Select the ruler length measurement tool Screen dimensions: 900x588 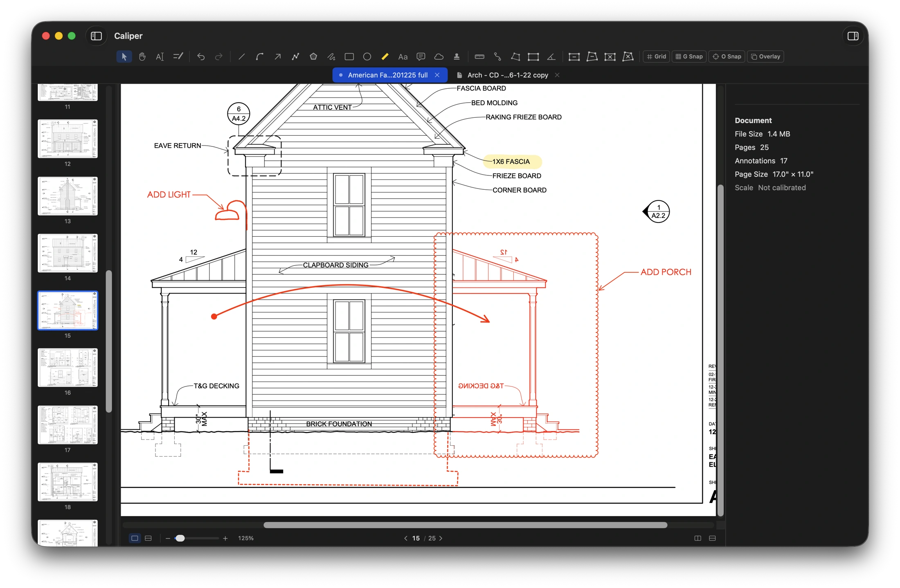coord(479,56)
